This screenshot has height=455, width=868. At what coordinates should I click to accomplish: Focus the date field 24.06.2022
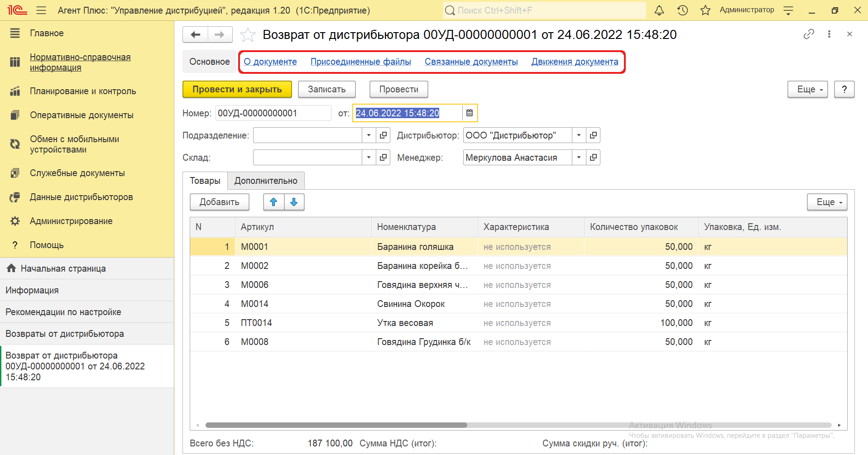[408, 113]
